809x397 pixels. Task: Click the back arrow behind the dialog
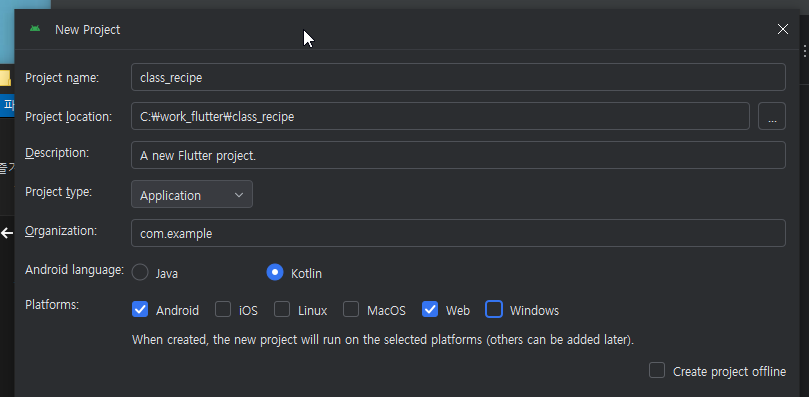[x=7, y=233]
